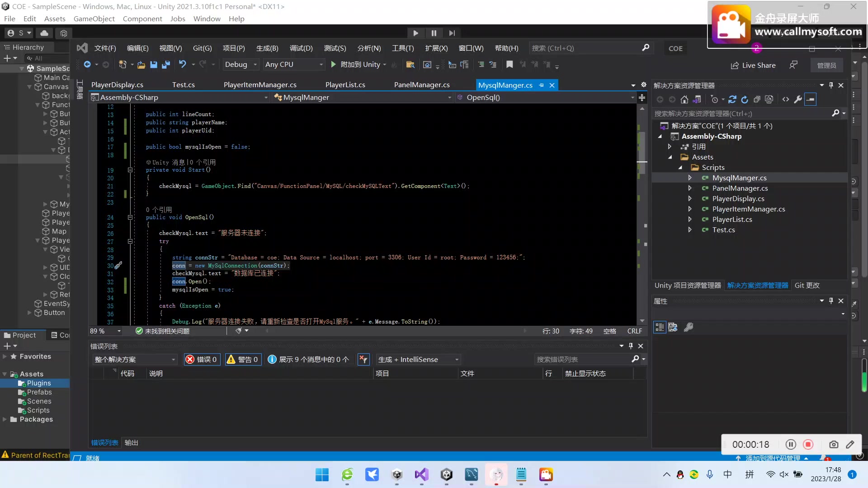This screenshot has height=488, width=868.
Task: Open the 调试(D) menu
Action: [301, 48]
